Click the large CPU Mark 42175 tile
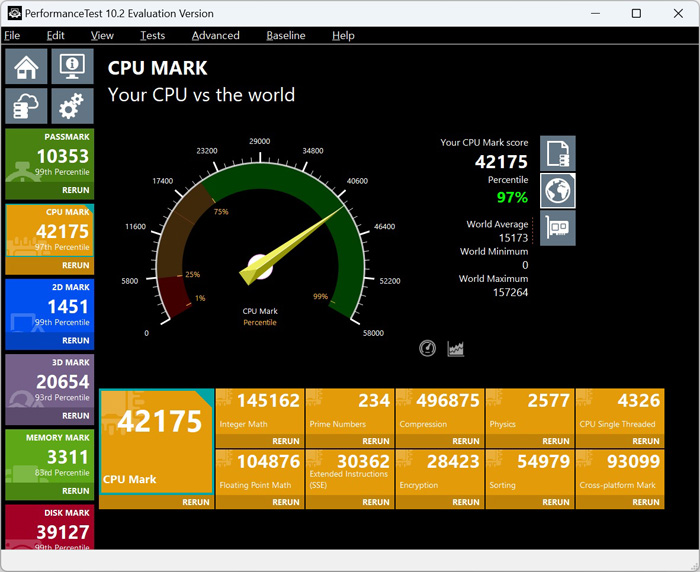Screen dimensions: 700x572 pos(157,442)
